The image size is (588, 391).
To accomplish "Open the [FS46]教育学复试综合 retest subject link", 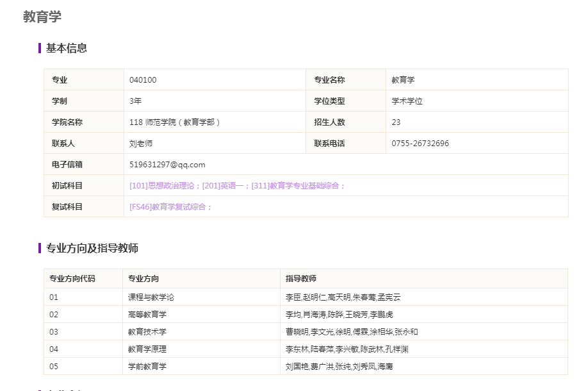I will [x=168, y=207].
